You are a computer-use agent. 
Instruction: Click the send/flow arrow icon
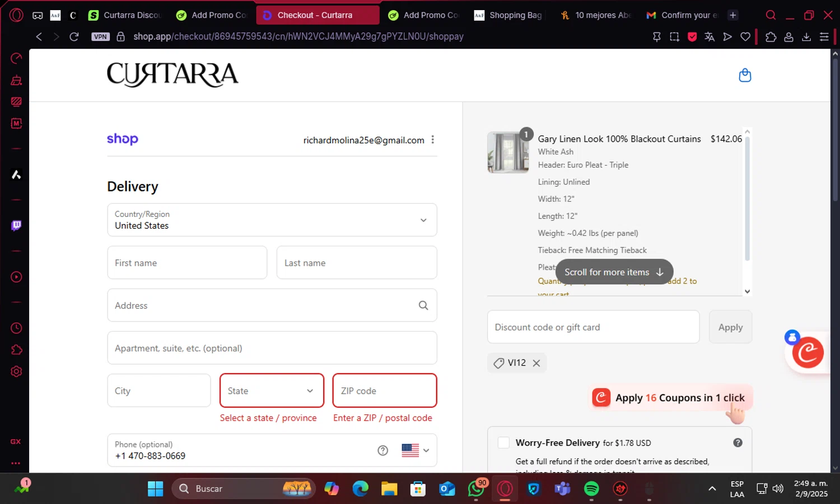tap(727, 36)
